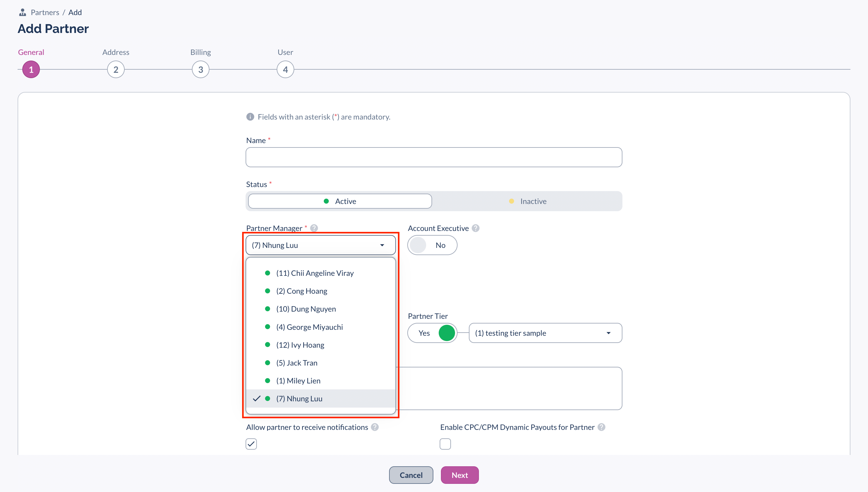Click step 2 Address circle
The image size is (868, 492).
[116, 70]
